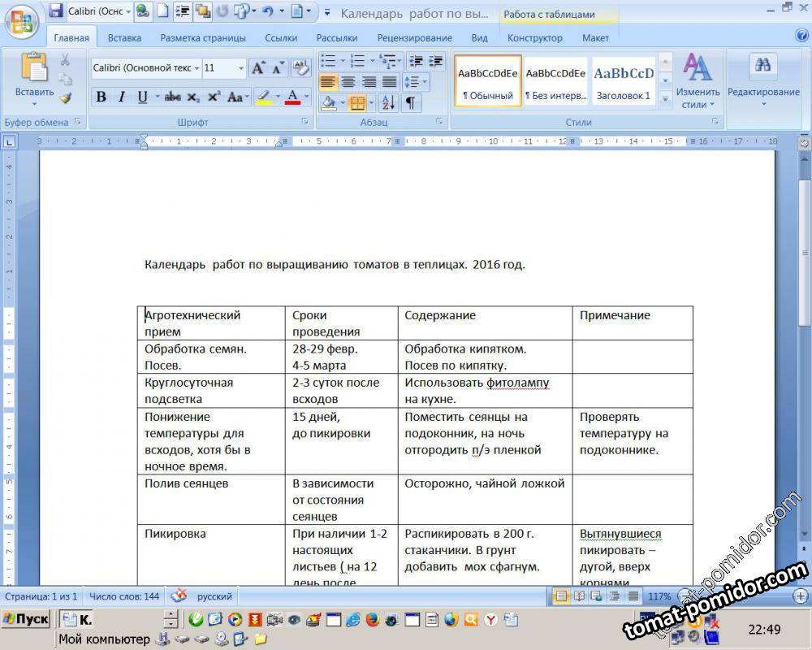Image resolution: width=812 pixels, height=650 pixels.
Task: Click the Пуск start button
Action: pyautogui.click(x=26, y=619)
